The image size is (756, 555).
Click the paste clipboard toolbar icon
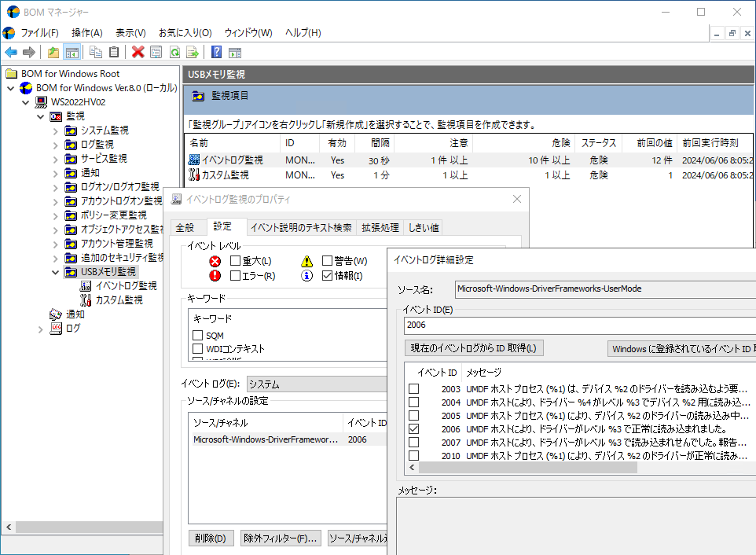114,53
